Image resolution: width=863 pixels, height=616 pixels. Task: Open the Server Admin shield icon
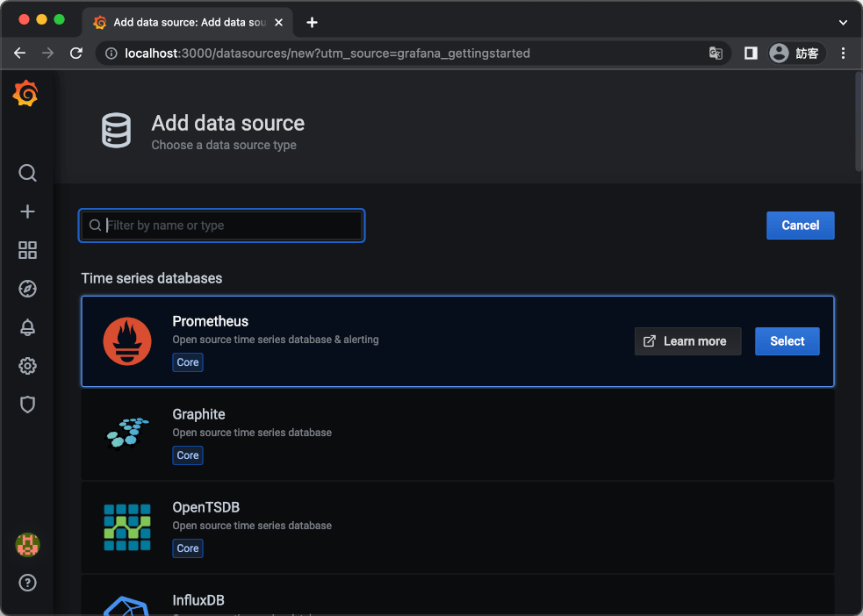coord(27,405)
